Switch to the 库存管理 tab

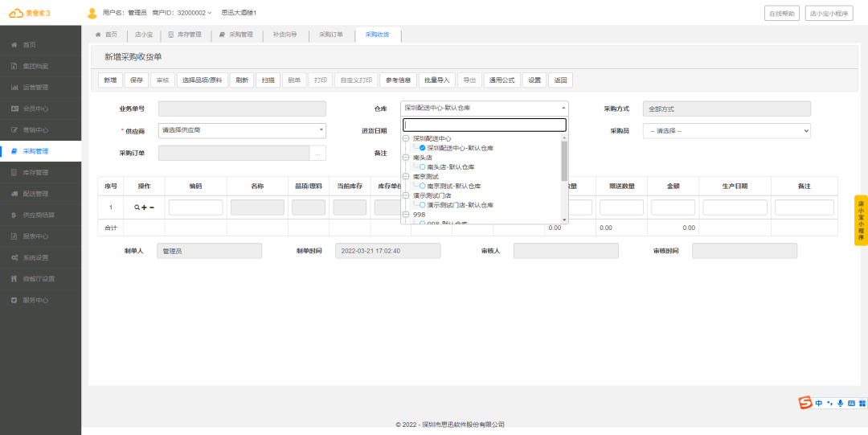(x=185, y=35)
